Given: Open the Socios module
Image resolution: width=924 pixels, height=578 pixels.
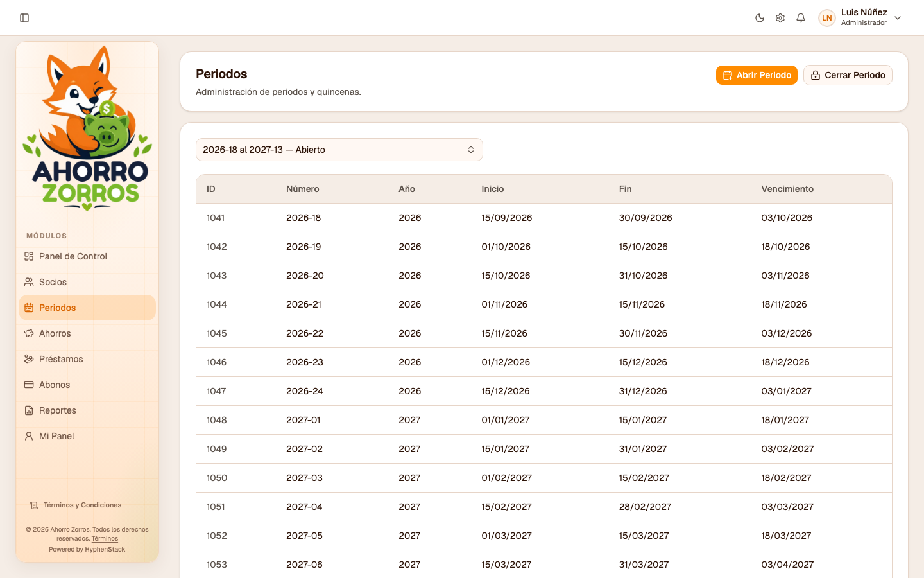Looking at the screenshot, I should 87,282.
